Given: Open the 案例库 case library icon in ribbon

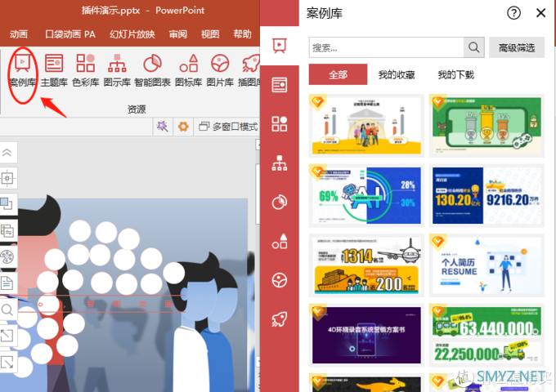Looking at the screenshot, I should click(22, 69).
